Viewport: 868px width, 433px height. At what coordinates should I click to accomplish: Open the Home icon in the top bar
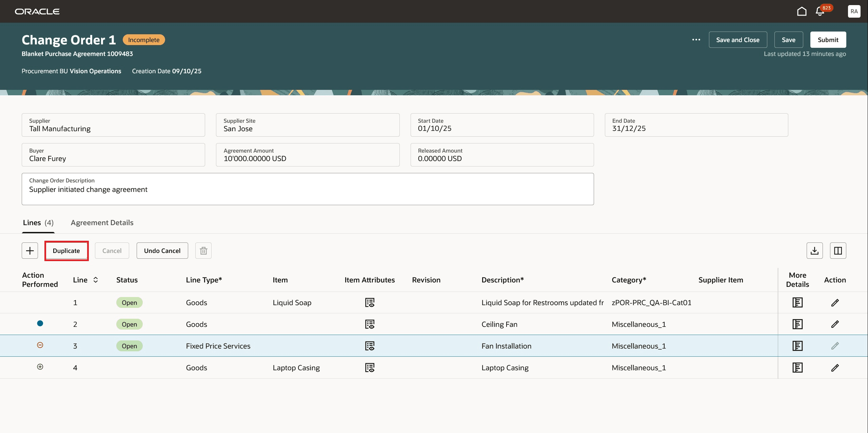pyautogui.click(x=802, y=11)
